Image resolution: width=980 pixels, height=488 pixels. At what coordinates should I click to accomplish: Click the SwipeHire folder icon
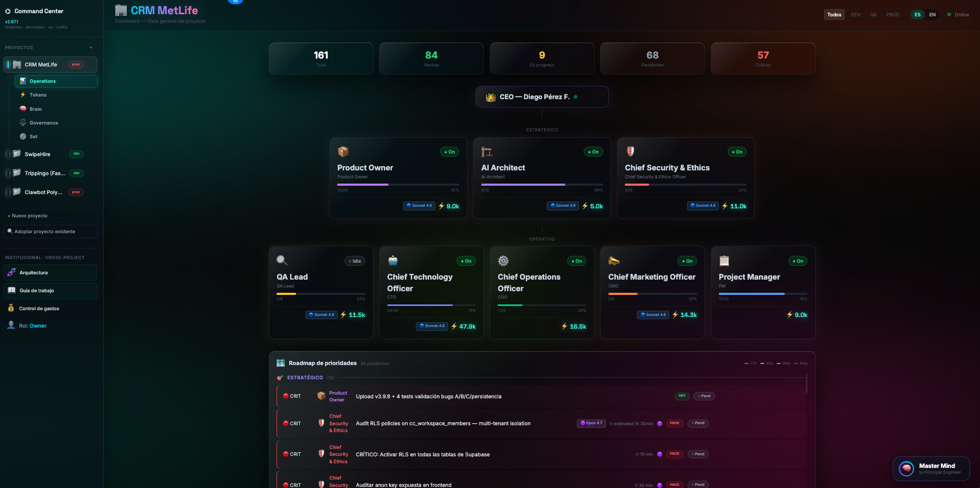(17, 154)
